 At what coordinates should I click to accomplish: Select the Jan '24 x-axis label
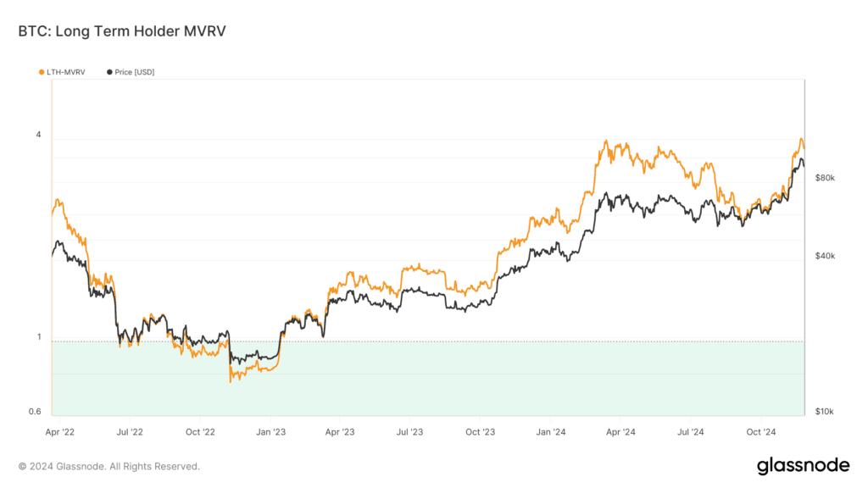click(550, 432)
